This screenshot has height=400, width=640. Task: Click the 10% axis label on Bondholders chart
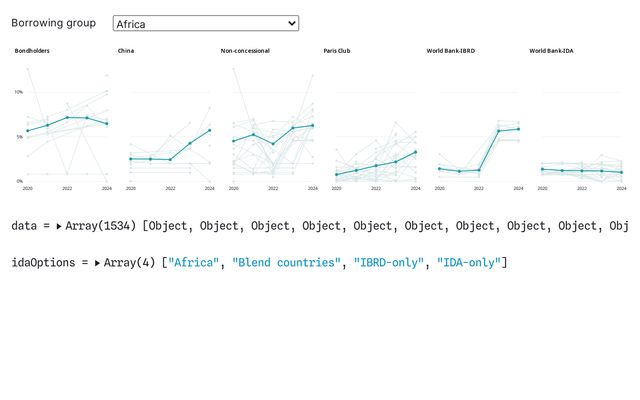tap(18, 92)
